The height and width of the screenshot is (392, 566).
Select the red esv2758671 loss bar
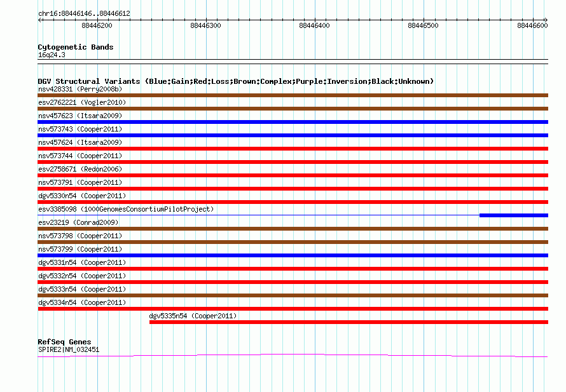[x=293, y=175]
